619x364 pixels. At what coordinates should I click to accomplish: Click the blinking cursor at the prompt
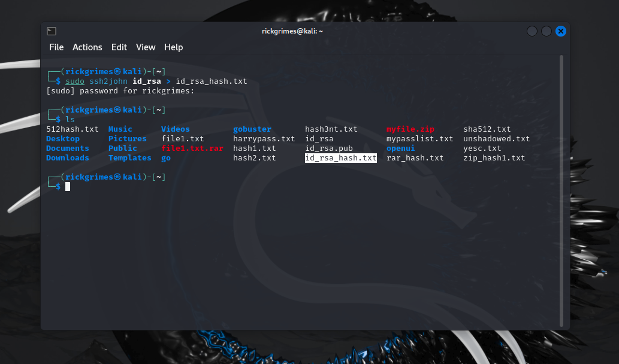point(67,186)
